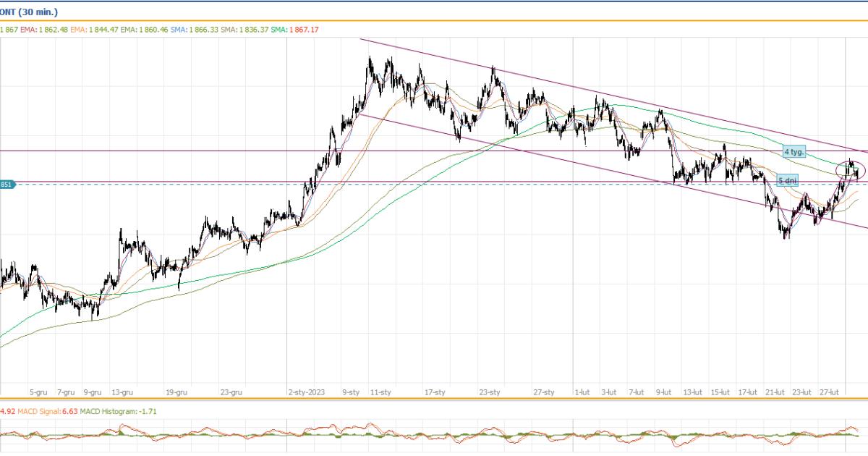Click the 23-sty date on time axis
This screenshot has height=456, width=868.
pos(489,392)
